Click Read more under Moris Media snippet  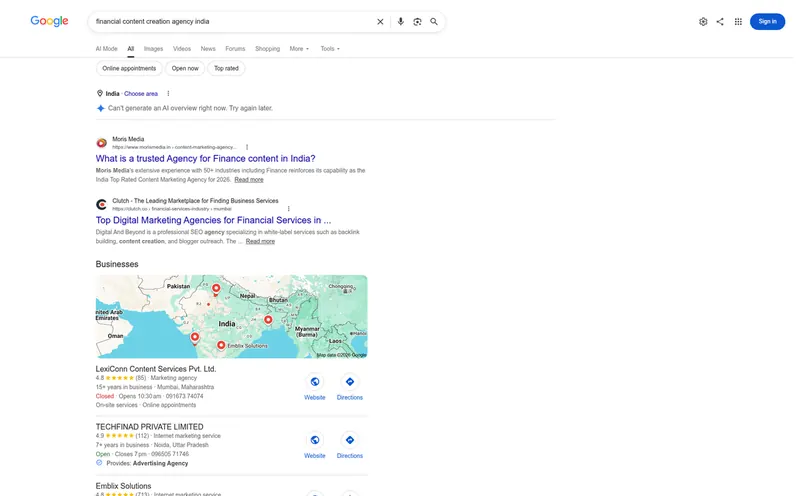pyautogui.click(x=249, y=180)
